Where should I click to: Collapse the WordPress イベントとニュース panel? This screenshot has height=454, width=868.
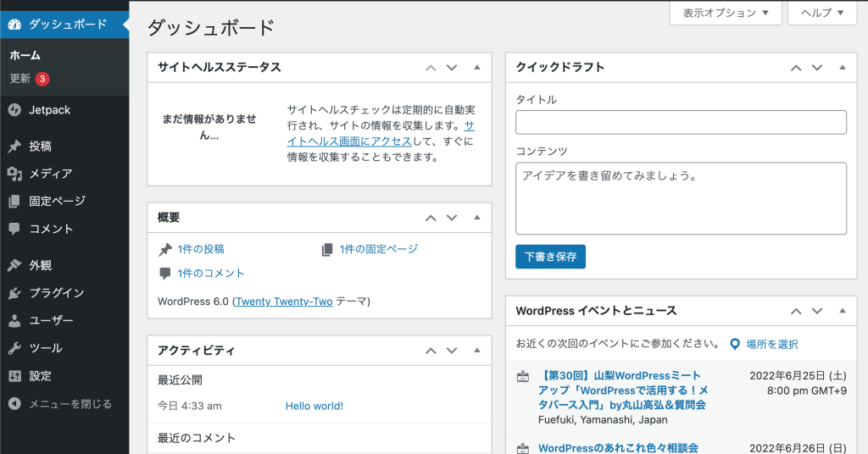(x=842, y=311)
